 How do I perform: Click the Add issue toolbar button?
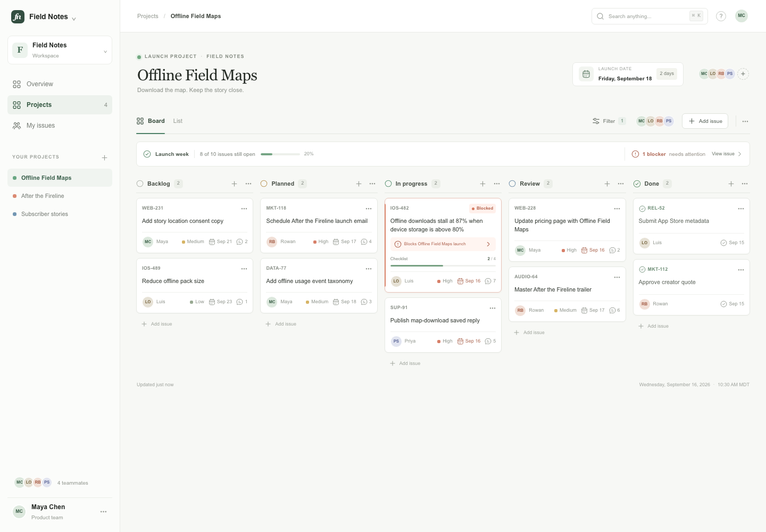tap(705, 121)
